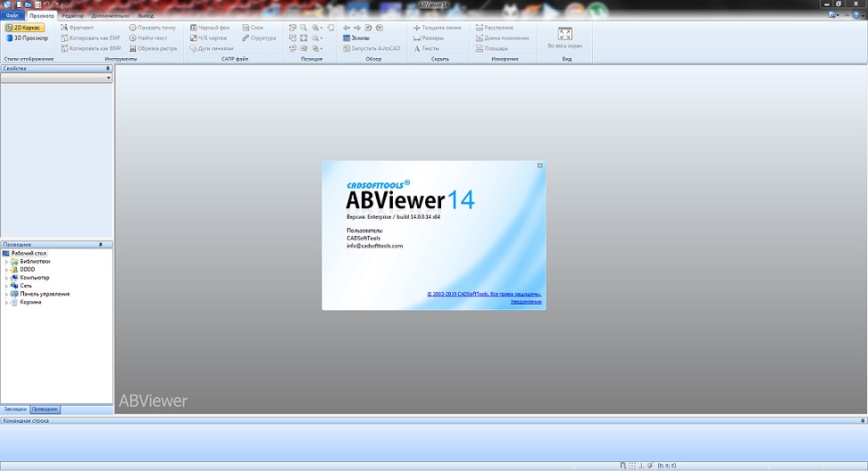Click the quick access New file icon

click(19, 4)
